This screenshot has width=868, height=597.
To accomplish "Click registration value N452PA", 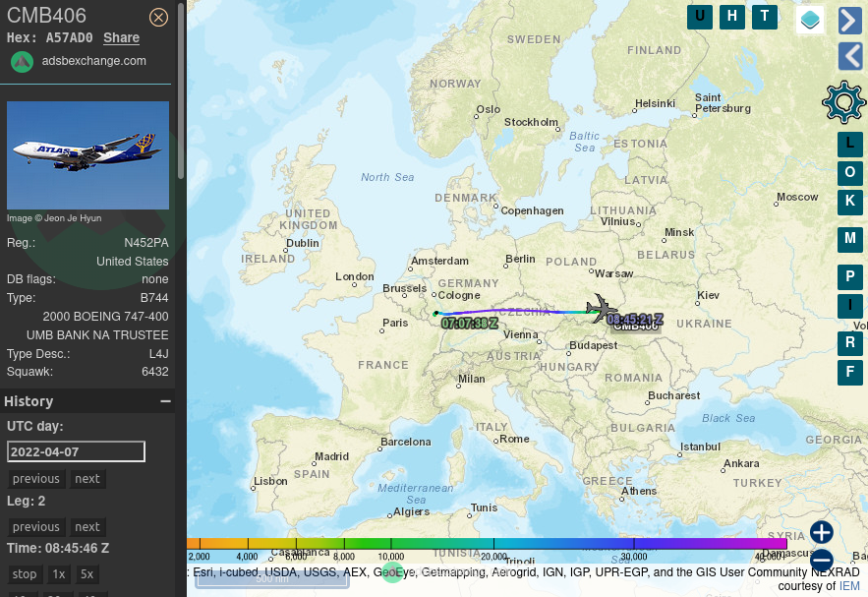I will coord(146,243).
